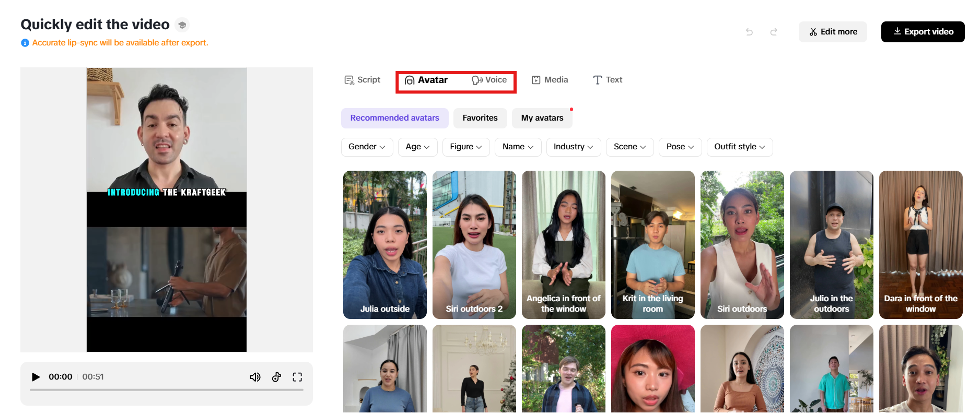
Task: Click the blue info icon beside lip-sync notice
Action: pyautogui.click(x=25, y=43)
